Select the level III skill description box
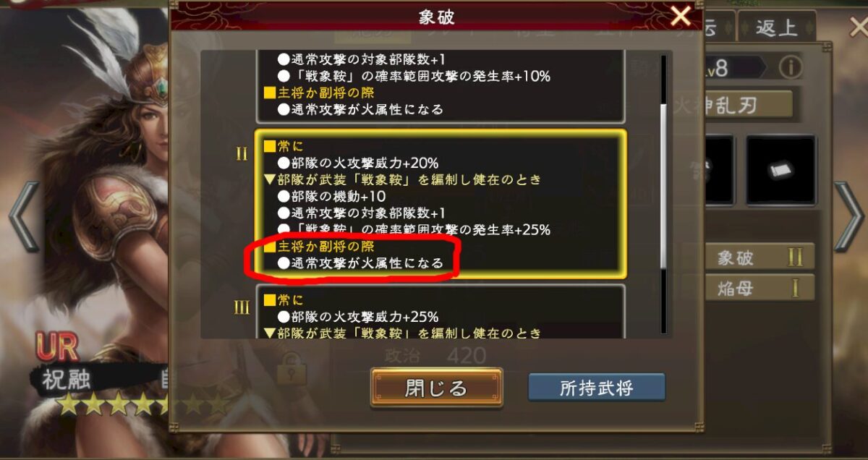This screenshot has width=868, height=460. point(440,312)
